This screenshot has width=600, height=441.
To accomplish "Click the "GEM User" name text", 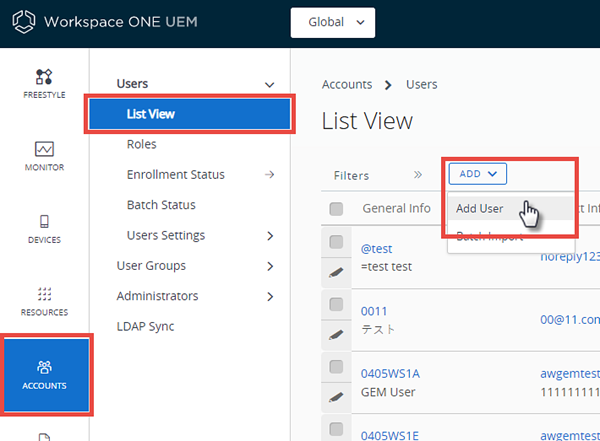I will [x=388, y=392].
